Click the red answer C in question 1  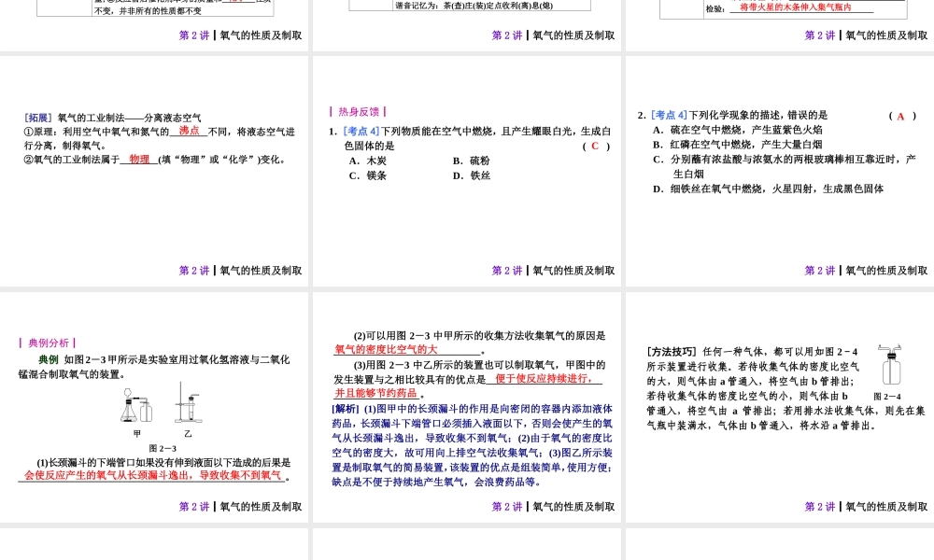pyautogui.click(x=594, y=146)
